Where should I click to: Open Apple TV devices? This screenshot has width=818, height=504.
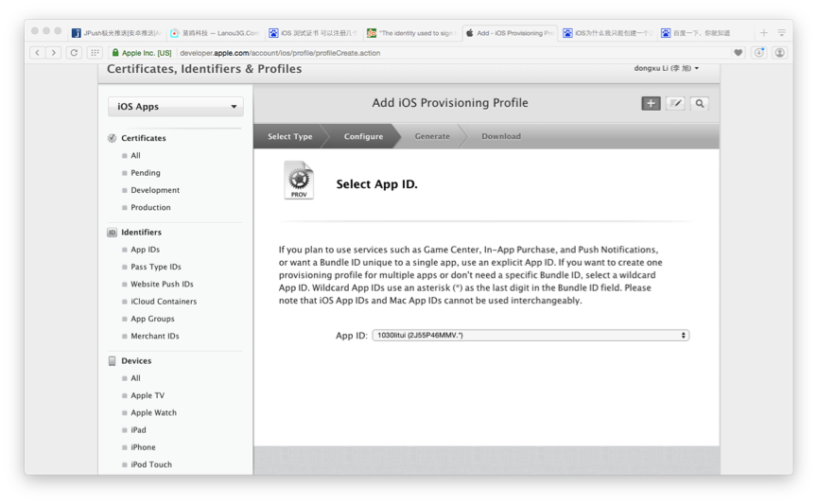point(148,395)
